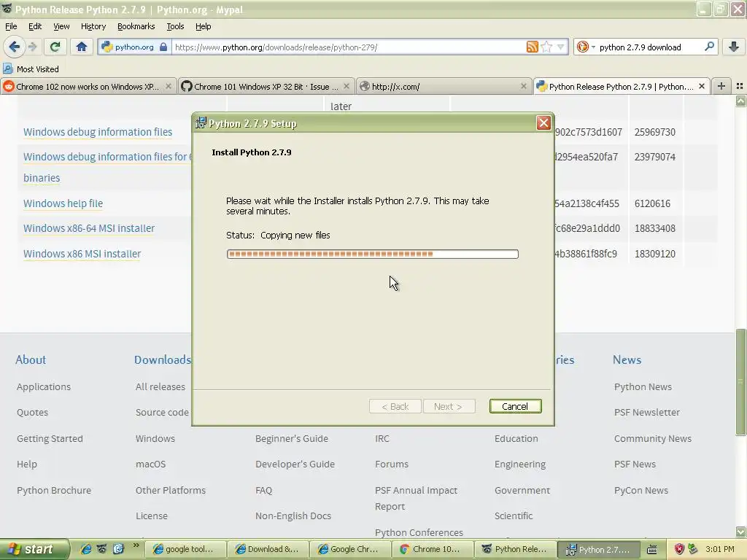This screenshot has height=560, width=747.
Task: Open the Getting Started footer link
Action: click(50, 438)
